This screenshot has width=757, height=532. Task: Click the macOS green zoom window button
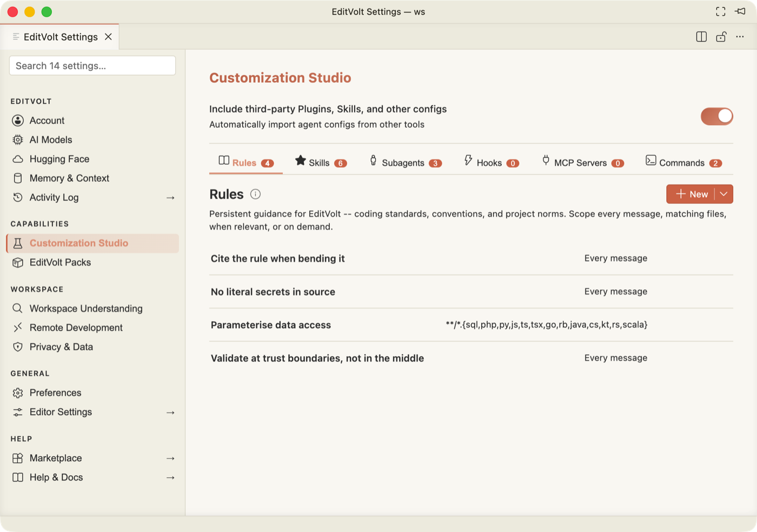point(47,12)
